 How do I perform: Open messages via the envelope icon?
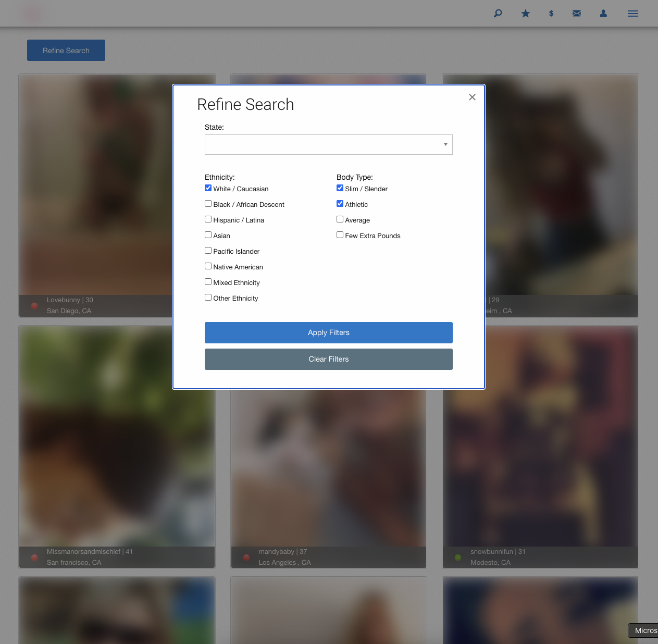click(x=577, y=14)
